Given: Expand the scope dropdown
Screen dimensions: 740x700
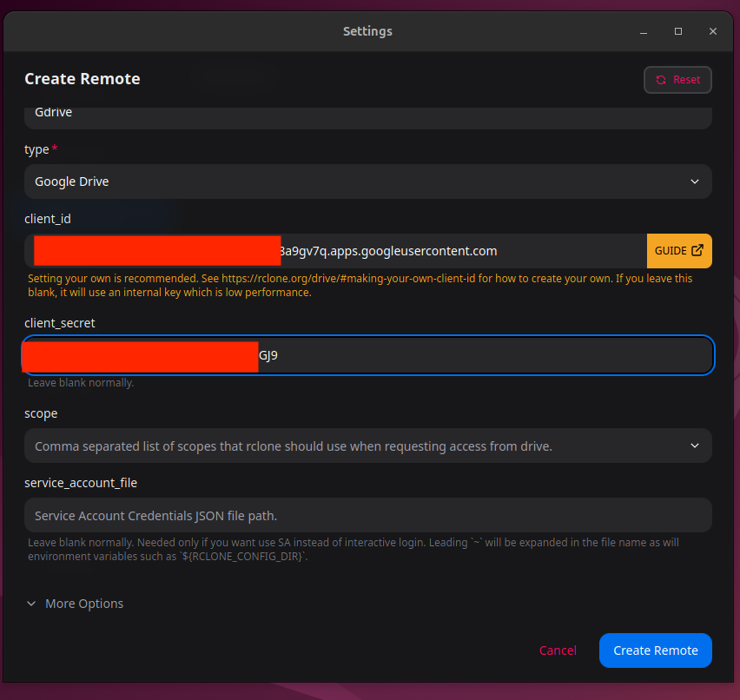Looking at the screenshot, I should point(368,446).
